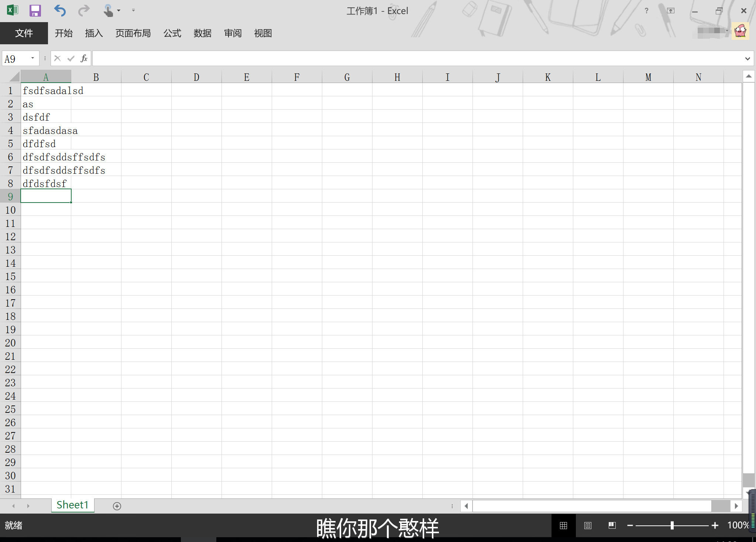The image size is (756, 542).
Task: Select cell containing dfdsfdsf
Action: [46, 183]
